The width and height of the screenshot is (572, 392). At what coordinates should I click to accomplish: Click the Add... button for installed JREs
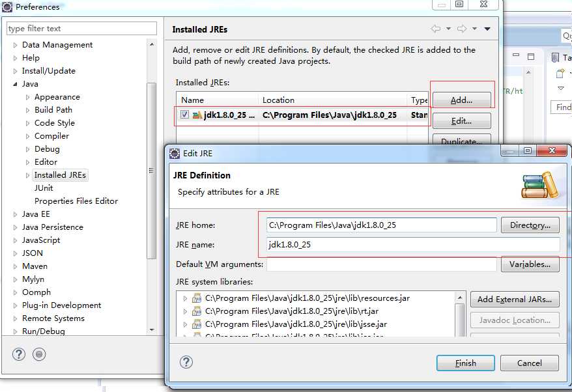pos(461,100)
